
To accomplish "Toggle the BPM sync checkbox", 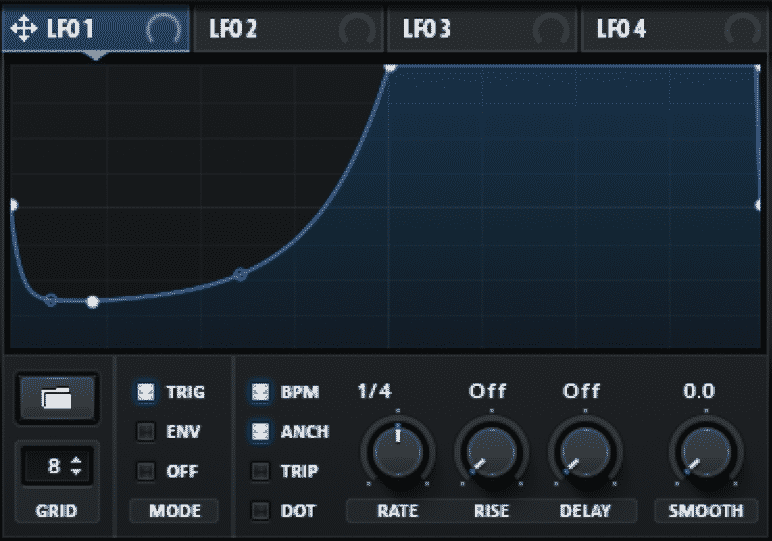I will point(260,392).
